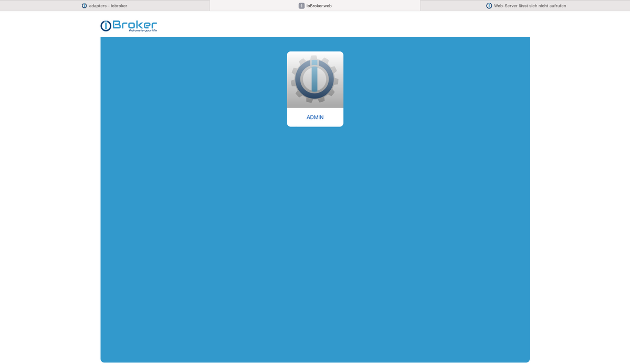Screen dimensions: 630x364
Task: Follow the ADMIN link label
Action: [315, 117]
